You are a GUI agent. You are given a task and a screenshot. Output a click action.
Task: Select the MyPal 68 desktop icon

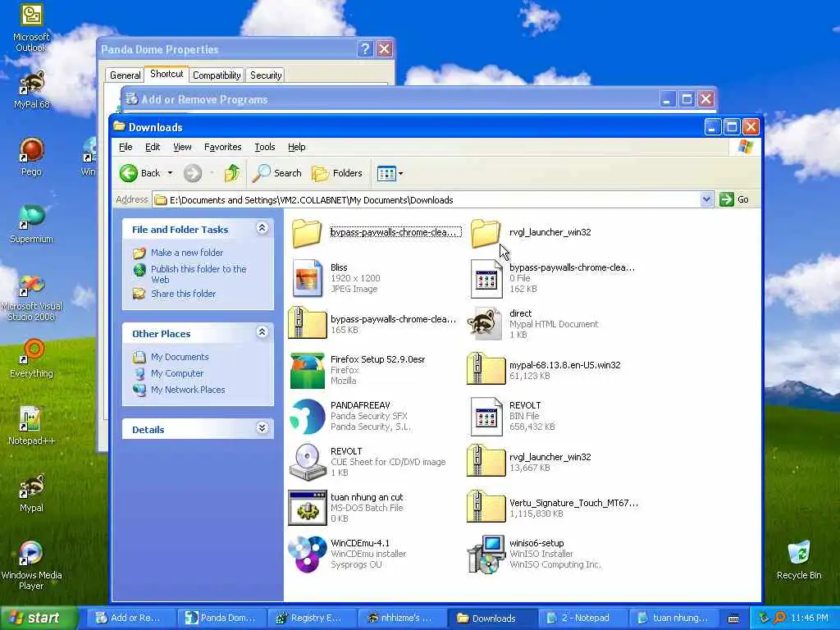tap(31, 89)
